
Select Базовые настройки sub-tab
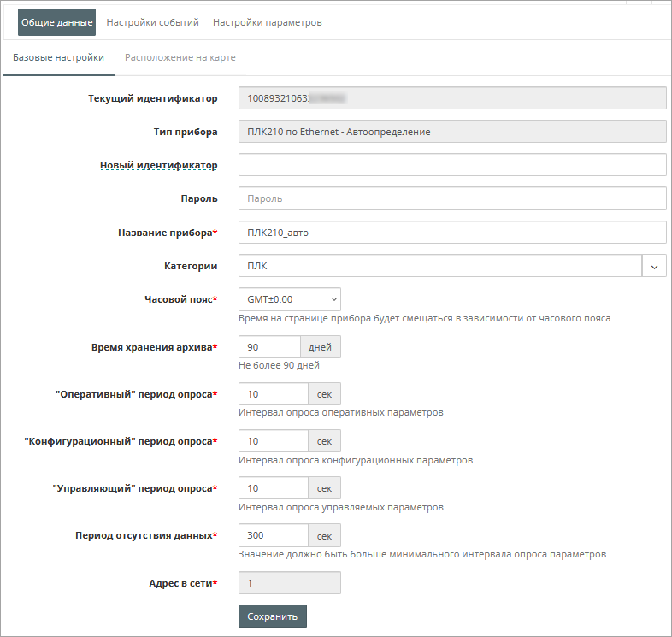pyautogui.click(x=58, y=58)
